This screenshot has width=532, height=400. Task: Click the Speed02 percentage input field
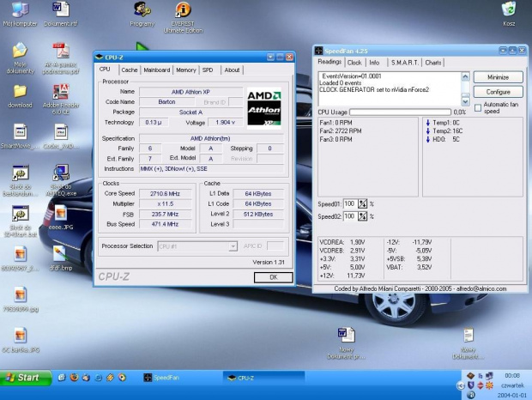click(350, 216)
